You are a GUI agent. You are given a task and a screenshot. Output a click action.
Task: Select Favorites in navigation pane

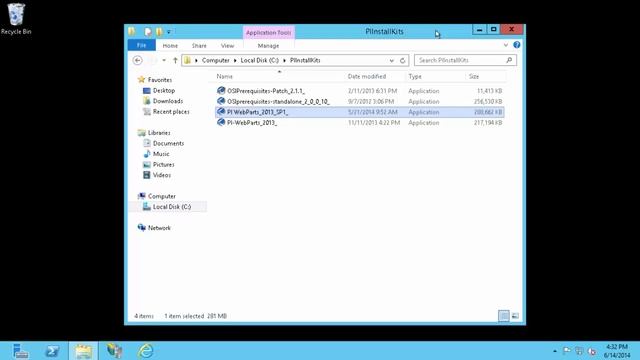coord(160,80)
